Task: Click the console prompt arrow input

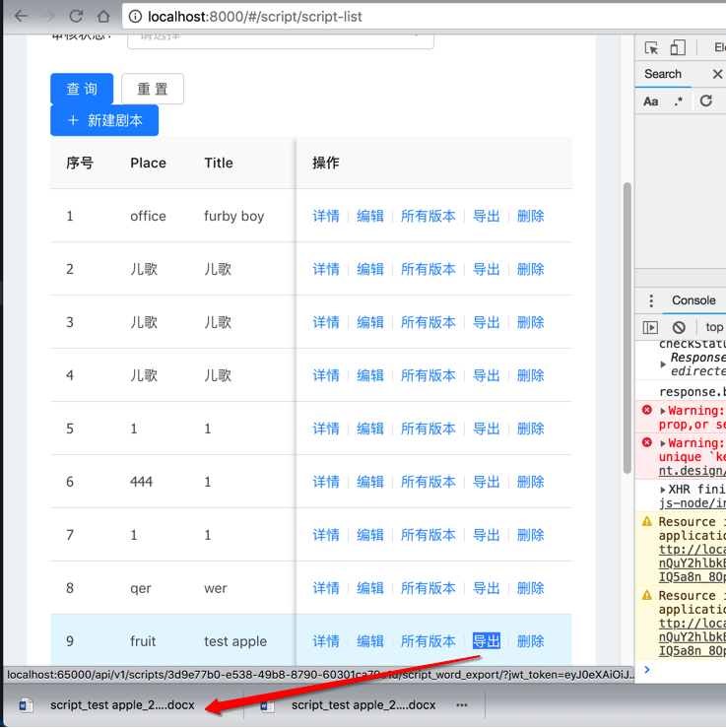Action: tap(647, 669)
